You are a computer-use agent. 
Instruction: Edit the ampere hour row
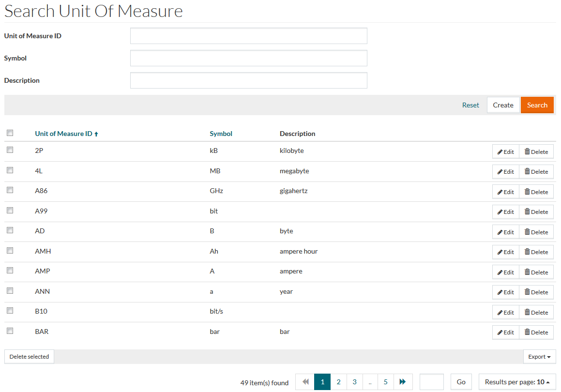pos(505,252)
